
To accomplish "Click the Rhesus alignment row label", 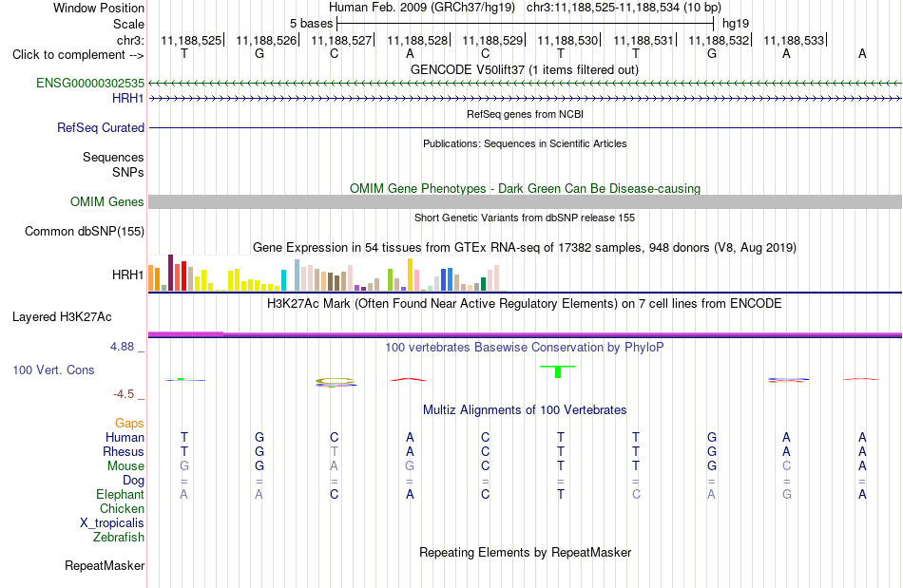I will coord(124,451).
